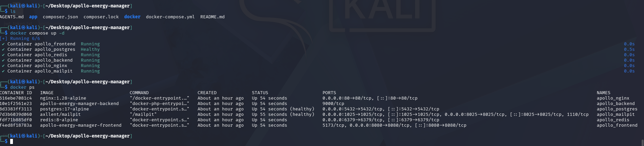Viewport: 644px width, 146px height.
Task: Click the STATUS column header
Action: (x=260, y=93)
